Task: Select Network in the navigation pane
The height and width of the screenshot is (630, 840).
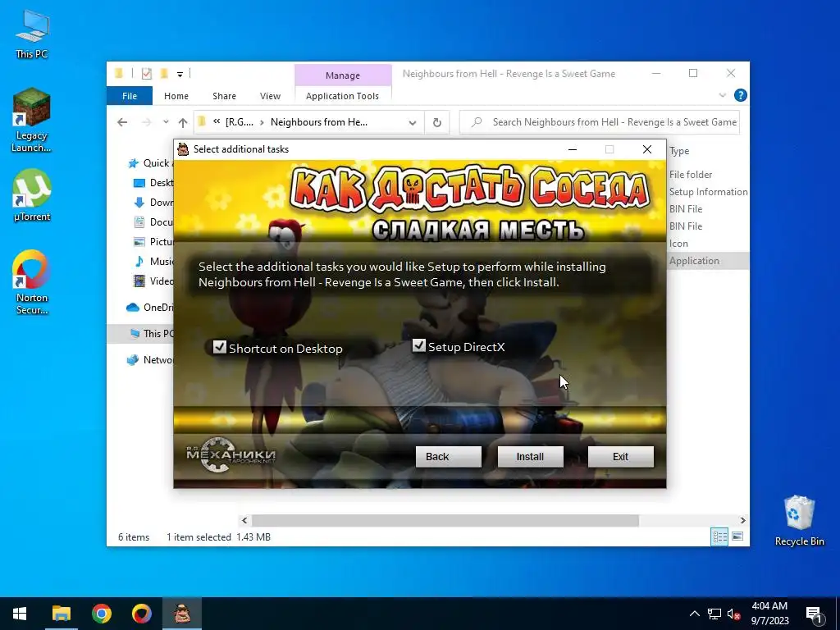Action: point(149,360)
